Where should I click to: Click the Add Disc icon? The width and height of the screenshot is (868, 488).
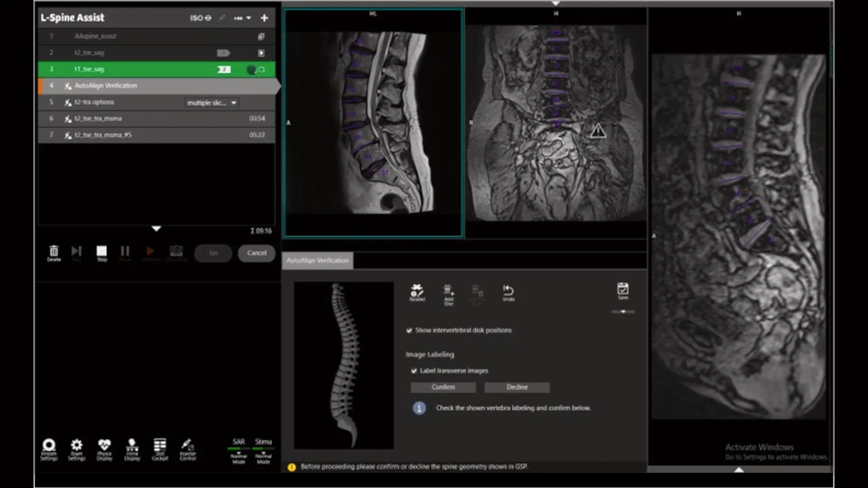[x=448, y=291]
